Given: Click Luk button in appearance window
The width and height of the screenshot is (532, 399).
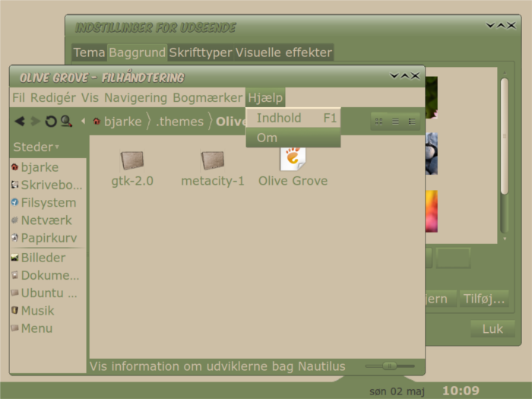Looking at the screenshot, I should click(x=492, y=328).
